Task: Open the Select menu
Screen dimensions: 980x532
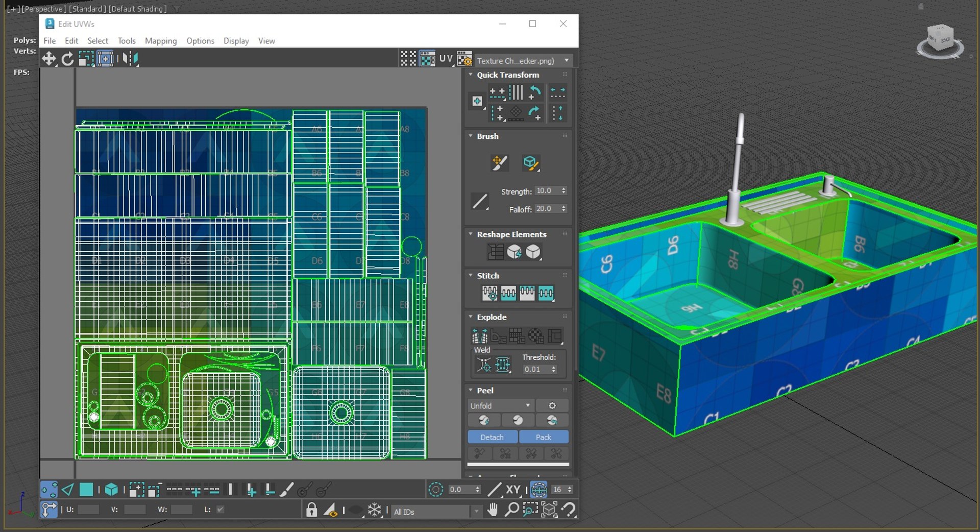Action: (x=97, y=41)
